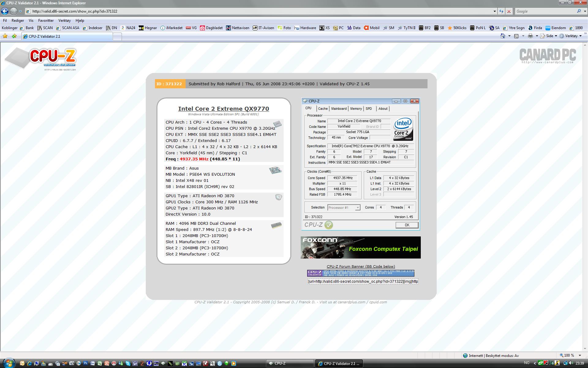This screenshot has width=588, height=368.
Task: Open the Vis menu
Action: click(31, 21)
